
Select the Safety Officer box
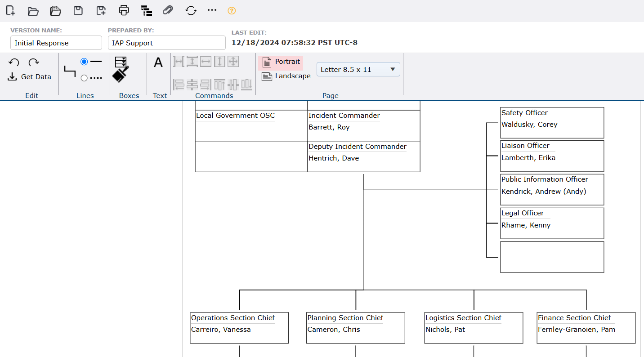(x=552, y=123)
